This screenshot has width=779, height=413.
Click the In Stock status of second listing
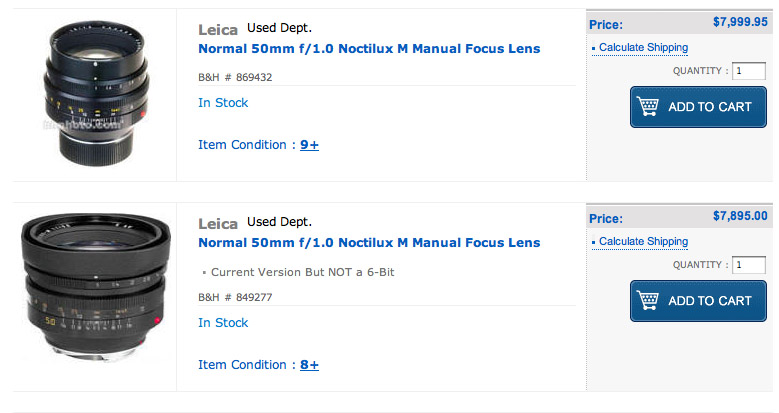(223, 323)
